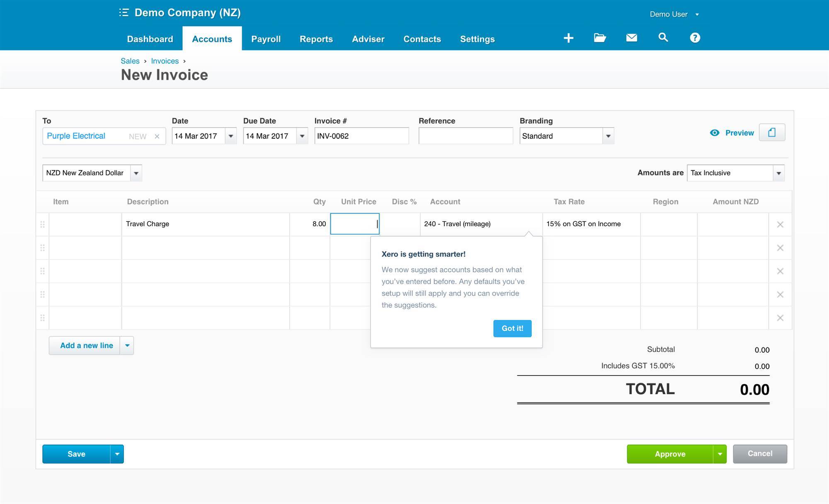The width and height of the screenshot is (829, 504).
Task: Click the Reports tab in navigation
Action: click(x=315, y=38)
